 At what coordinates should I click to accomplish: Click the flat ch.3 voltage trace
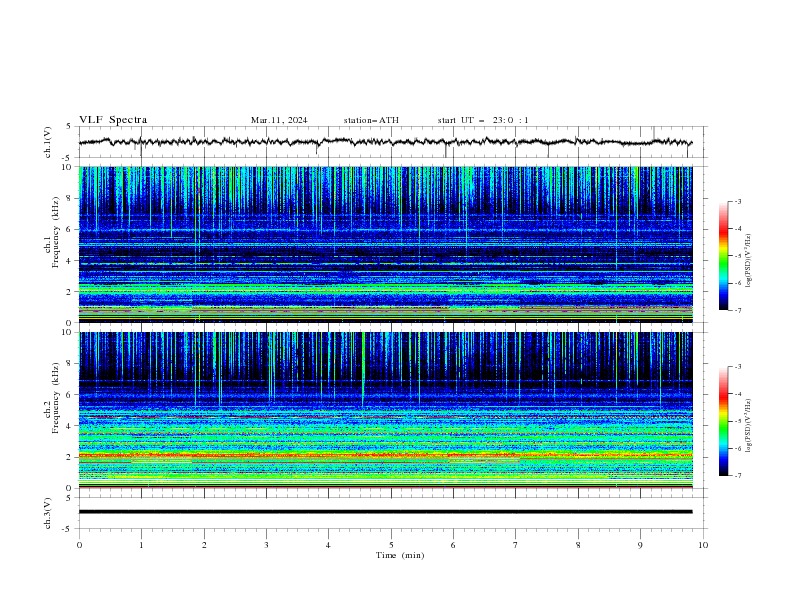385,512
